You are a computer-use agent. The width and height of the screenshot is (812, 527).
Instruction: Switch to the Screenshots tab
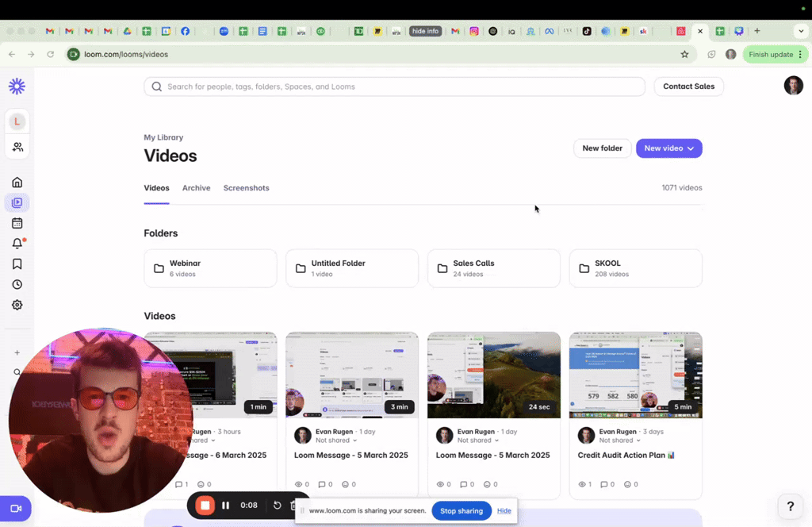[246, 188]
